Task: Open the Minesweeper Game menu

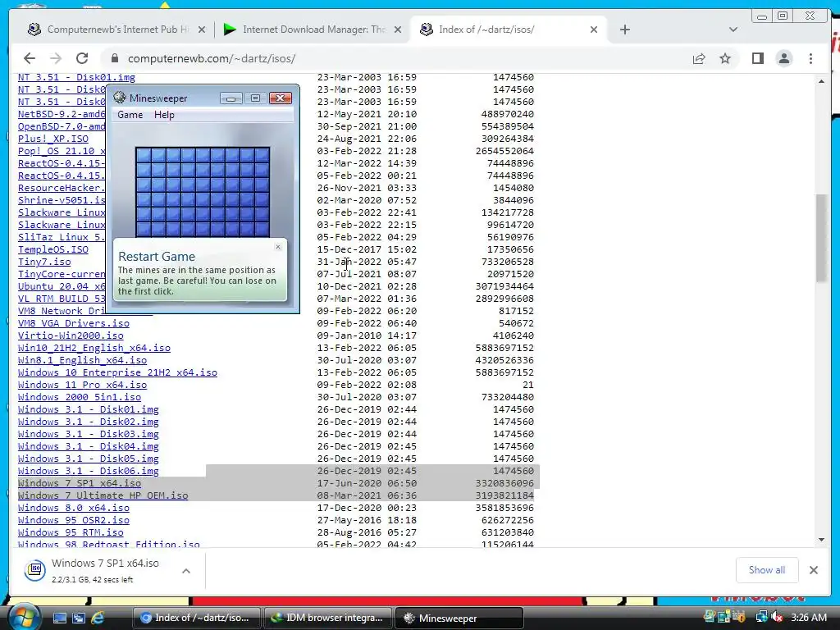Action: [x=130, y=115]
